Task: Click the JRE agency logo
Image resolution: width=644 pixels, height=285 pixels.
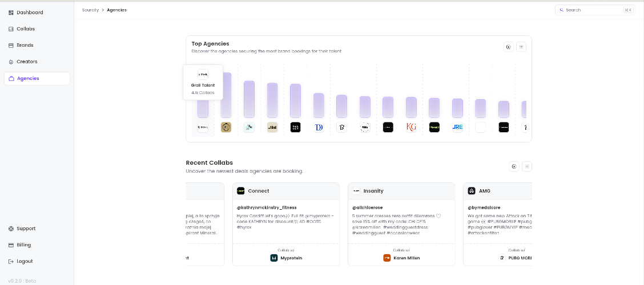Action: [x=457, y=127]
